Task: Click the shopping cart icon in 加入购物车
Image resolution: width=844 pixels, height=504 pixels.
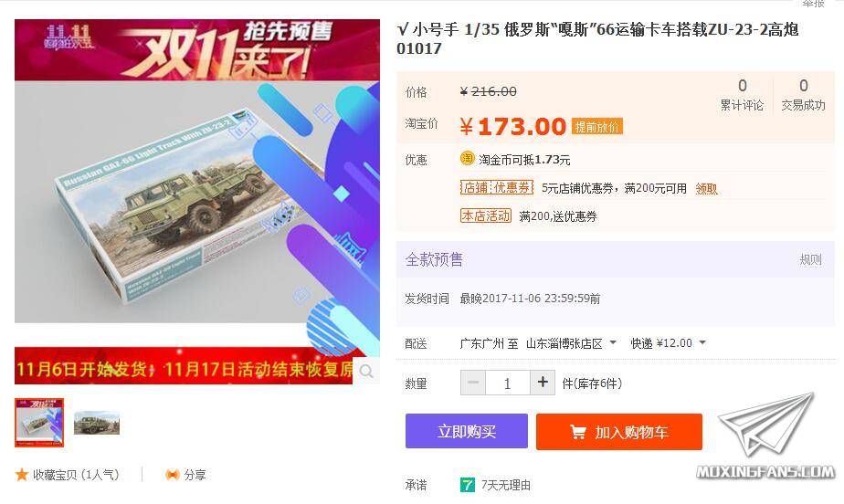Action: coord(577,432)
